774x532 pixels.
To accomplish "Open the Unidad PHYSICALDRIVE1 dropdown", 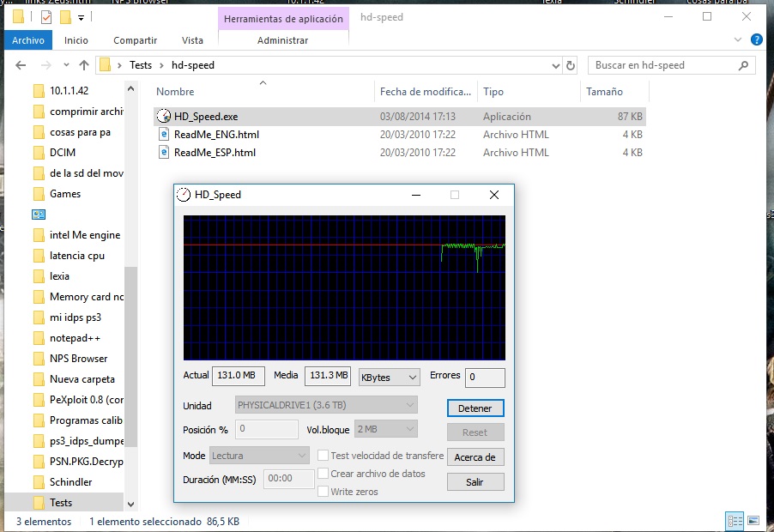I will (x=326, y=405).
